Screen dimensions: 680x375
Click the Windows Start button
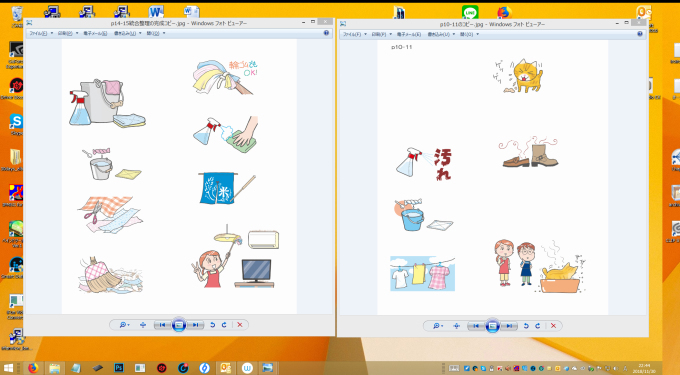[x=8, y=368]
